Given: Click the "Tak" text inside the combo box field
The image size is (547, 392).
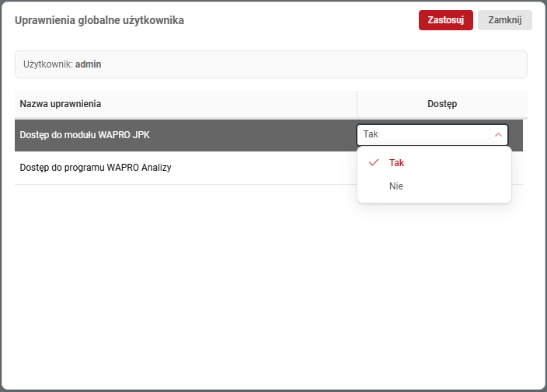Looking at the screenshot, I should [371, 135].
